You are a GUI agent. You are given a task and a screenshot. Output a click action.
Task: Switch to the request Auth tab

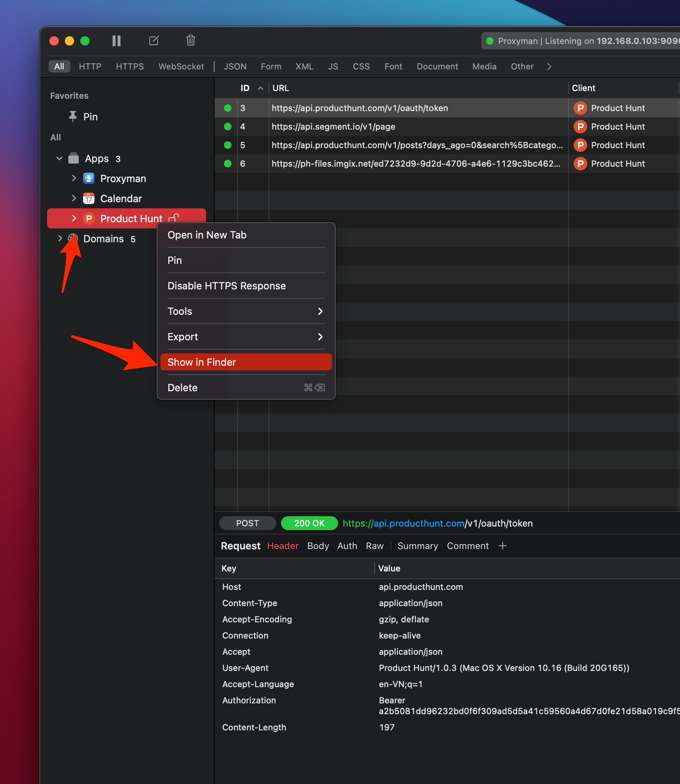[x=347, y=546]
